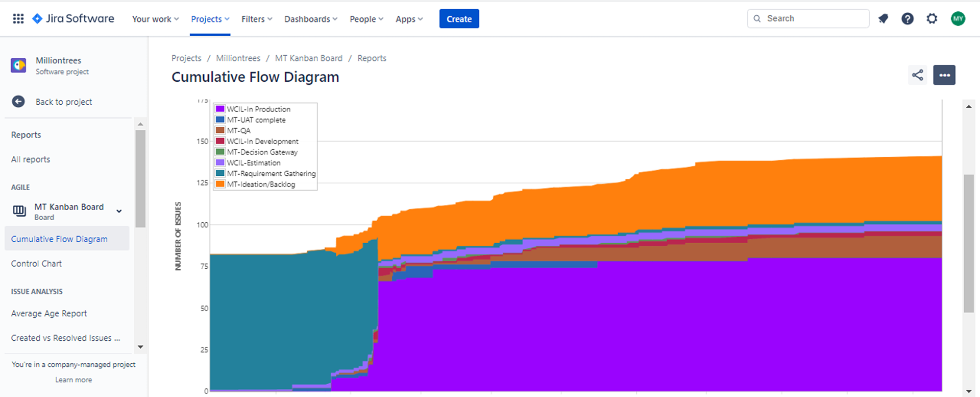This screenshot has height=397, width=980.
Task: Open the Control Chart report
Action: click(x=36, y=264)
